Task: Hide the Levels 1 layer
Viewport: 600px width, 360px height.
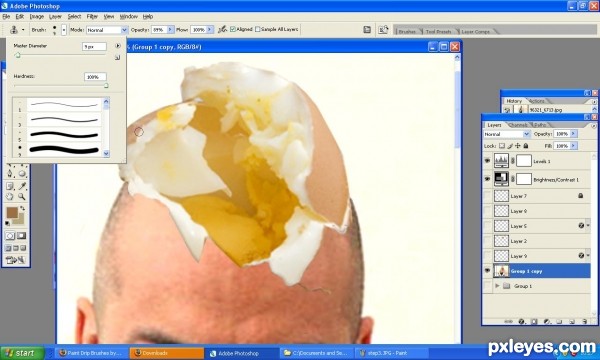Action: [487, 161]
